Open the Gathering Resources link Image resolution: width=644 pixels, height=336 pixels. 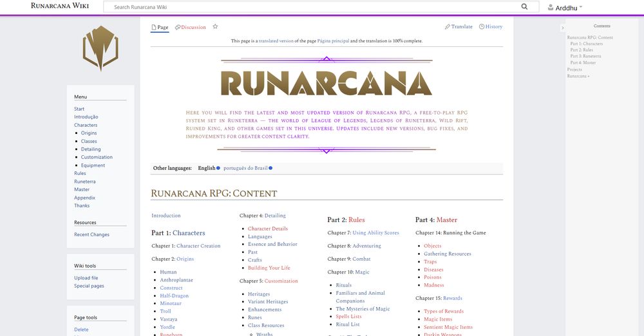tap(448, 254)
